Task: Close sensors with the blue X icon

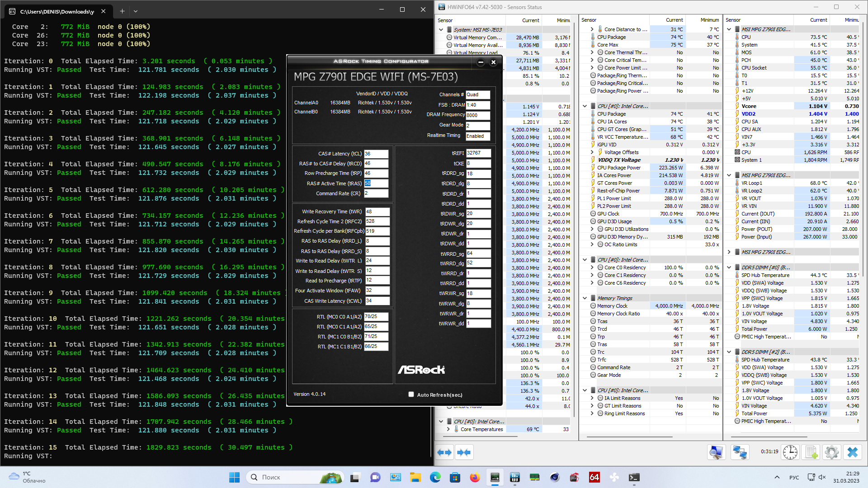Action: pos(853,452)
